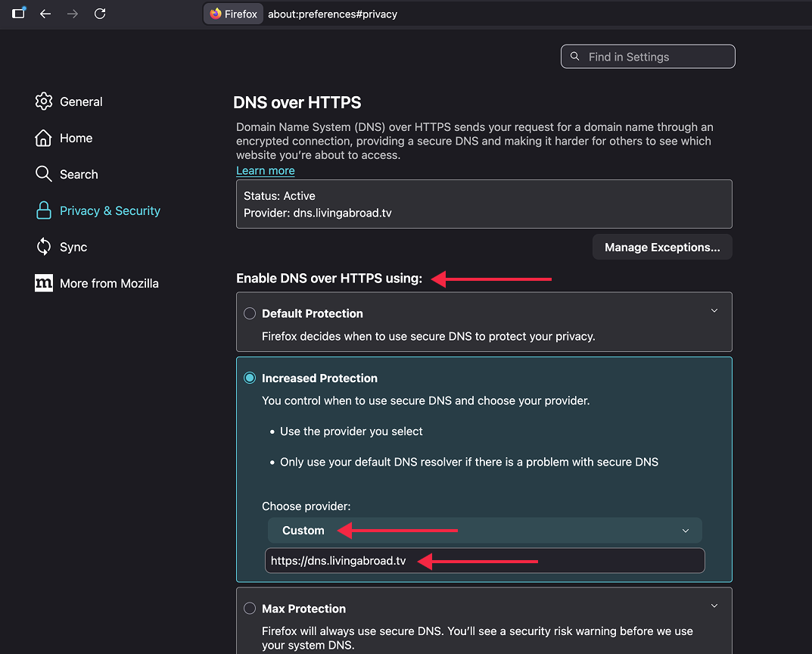Open the Privacy & Security category
The height and width of the screenshot is (654, 812).
point(110,210)
